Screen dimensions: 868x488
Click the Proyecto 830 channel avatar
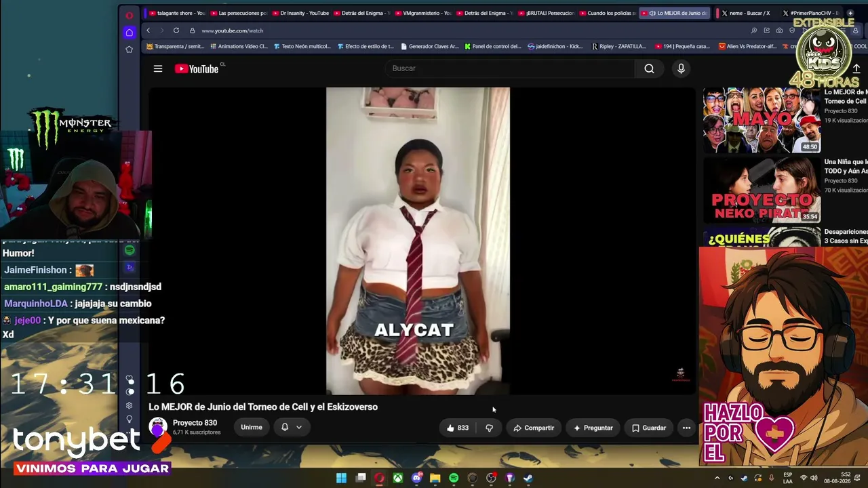(158, 427)
